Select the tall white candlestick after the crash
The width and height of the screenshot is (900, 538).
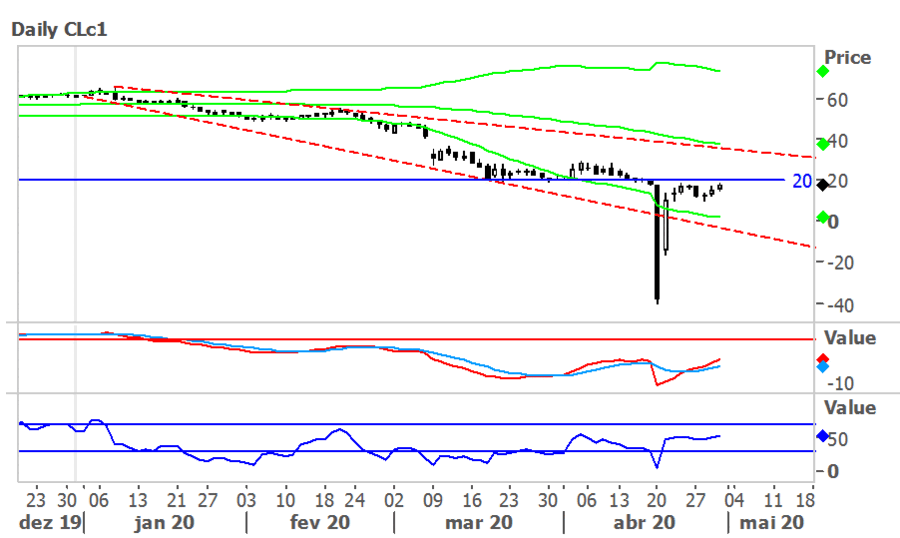tap(666, 225)
